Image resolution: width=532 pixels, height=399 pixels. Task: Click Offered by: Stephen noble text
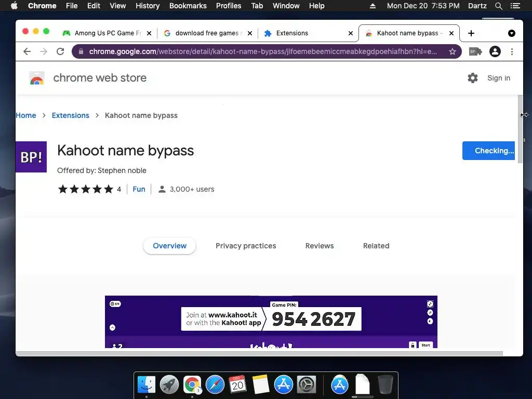point(102,170)
